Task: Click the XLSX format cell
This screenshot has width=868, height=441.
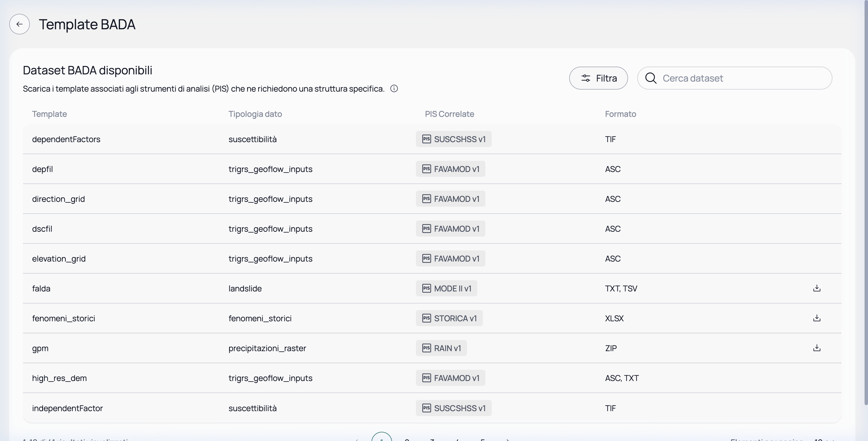Action: point(614,318)
